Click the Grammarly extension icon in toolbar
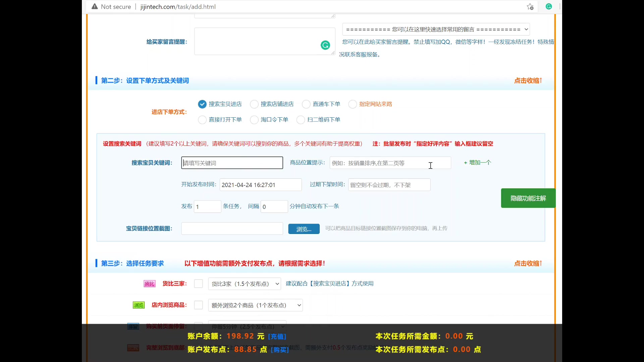The height and width of the screenshot is (362, 644). point(549,7)
